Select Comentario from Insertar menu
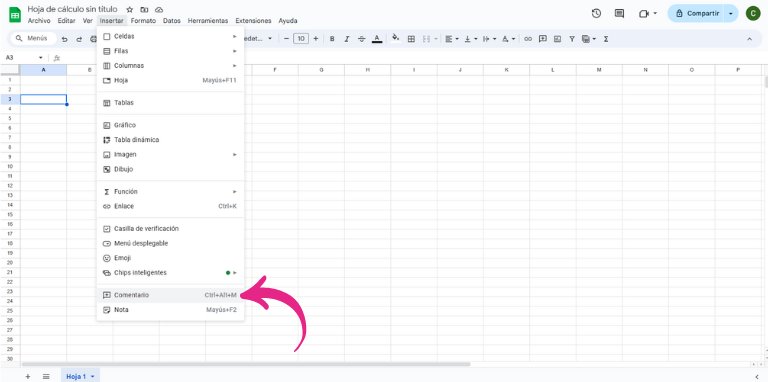768x382 pixels. (x=170, y=295)
